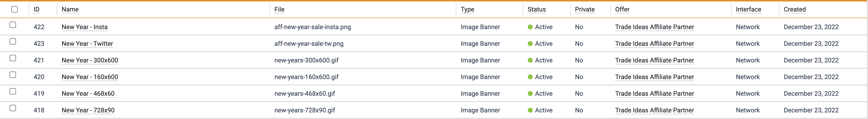
Task: Open the New Year - 468x60 creative link
Action: pos(88,94)
